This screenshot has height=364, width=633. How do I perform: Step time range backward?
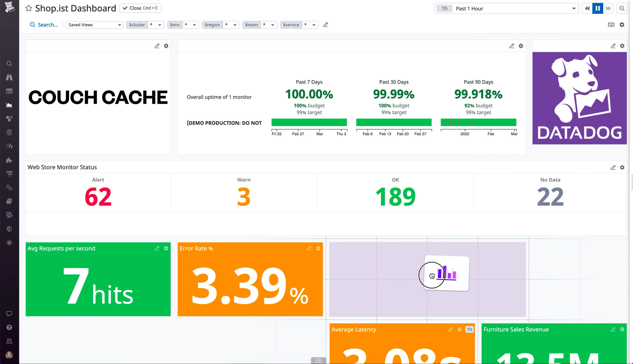pos(587,9)
